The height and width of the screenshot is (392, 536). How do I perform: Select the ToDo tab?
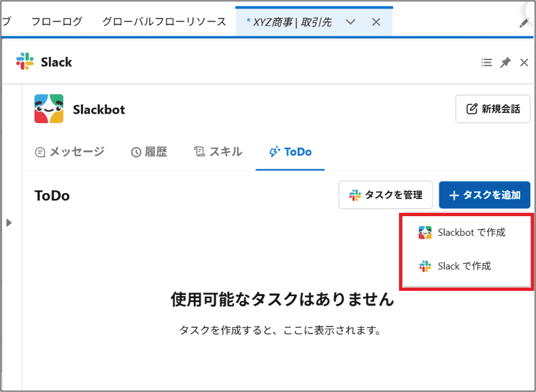tap(290, 151)
